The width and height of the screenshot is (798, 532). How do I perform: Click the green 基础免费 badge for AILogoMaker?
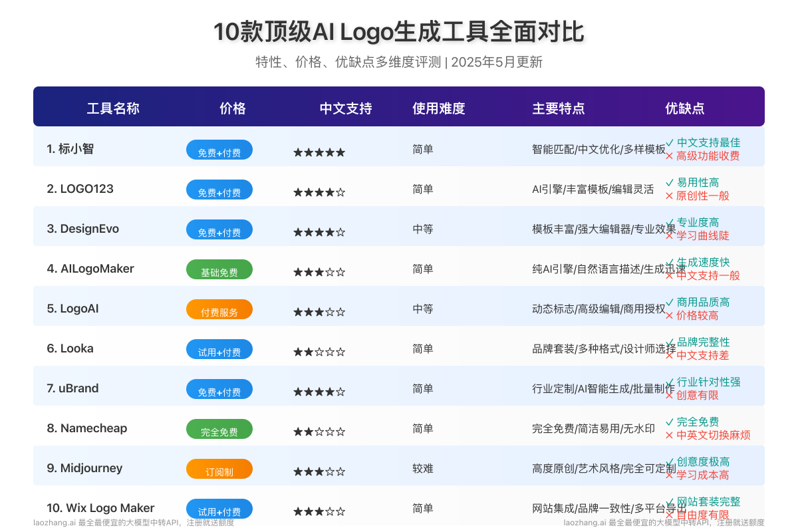click(x=219, y=269)
